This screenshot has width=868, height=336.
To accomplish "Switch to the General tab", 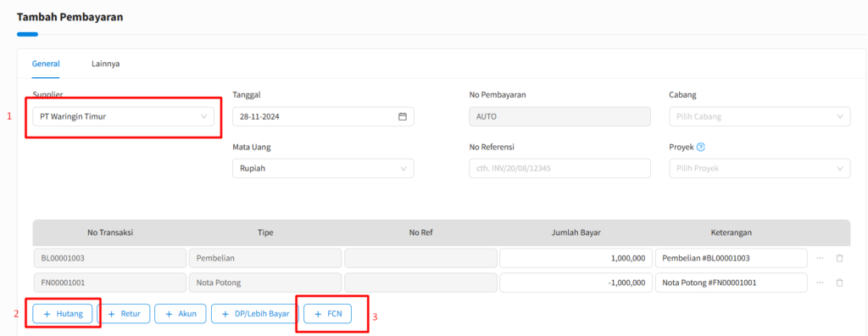I will [x=46, y=63].
